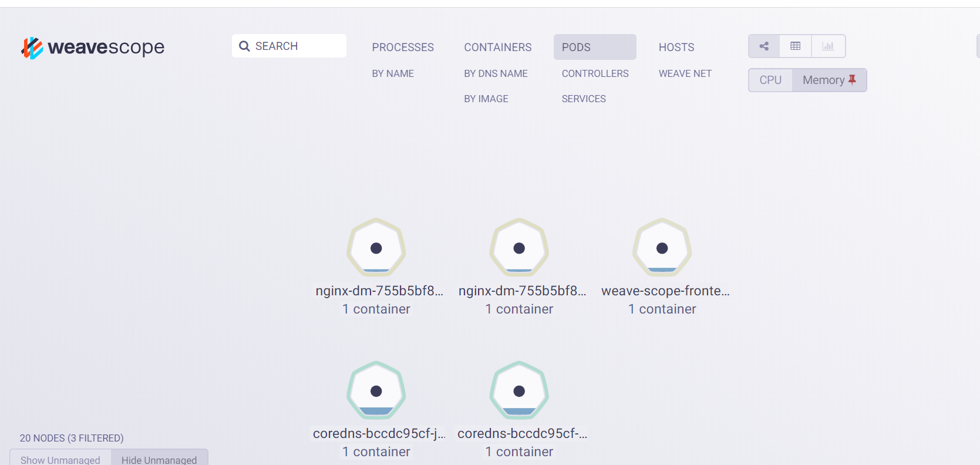Click '1 container' under weave-scope-frontend
Screen dimensions: 980x465
(x=662, y=309)
